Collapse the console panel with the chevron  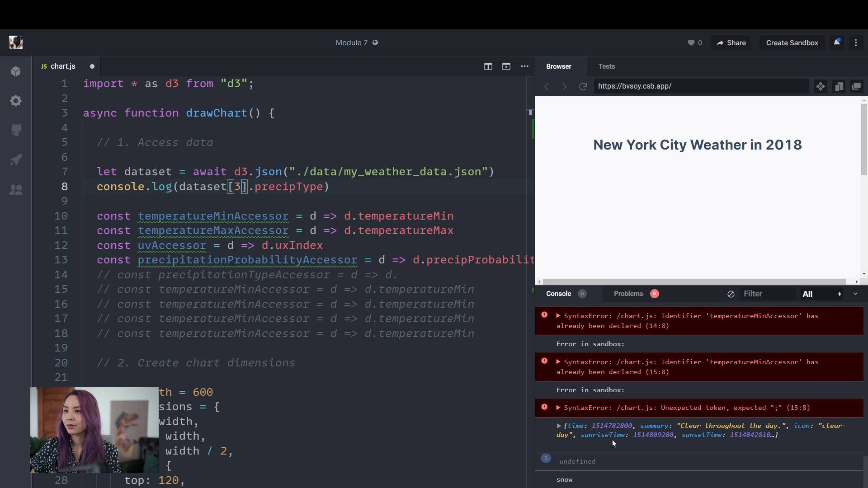856,294
